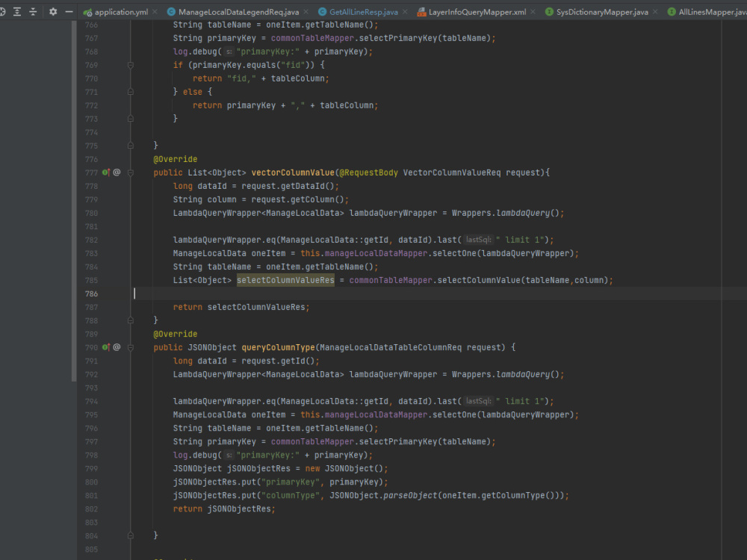This screenshot has height=560, width=747.
Task: Click line number 786 in the gutter
Action: tap(91, 293)
